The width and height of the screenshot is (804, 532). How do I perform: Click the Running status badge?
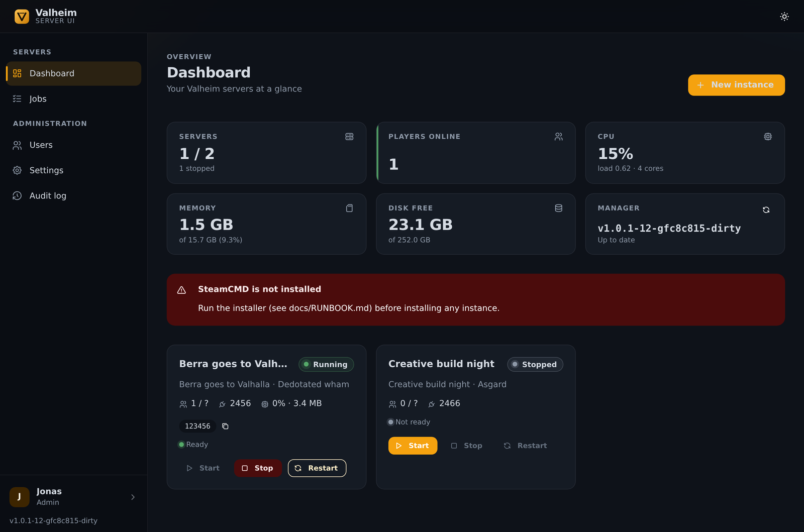[x=326, y=364]
